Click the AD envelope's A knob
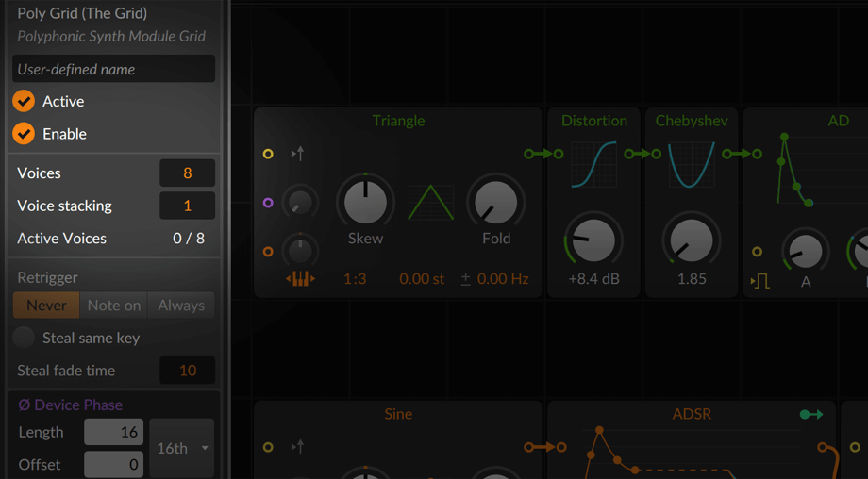868x479 pixels. (806, 251)
